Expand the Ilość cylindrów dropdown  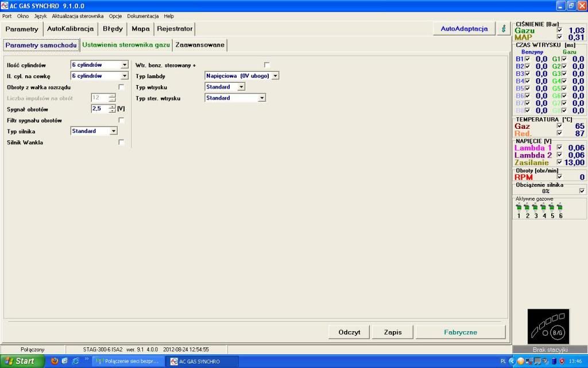click(x=125, y=65)
